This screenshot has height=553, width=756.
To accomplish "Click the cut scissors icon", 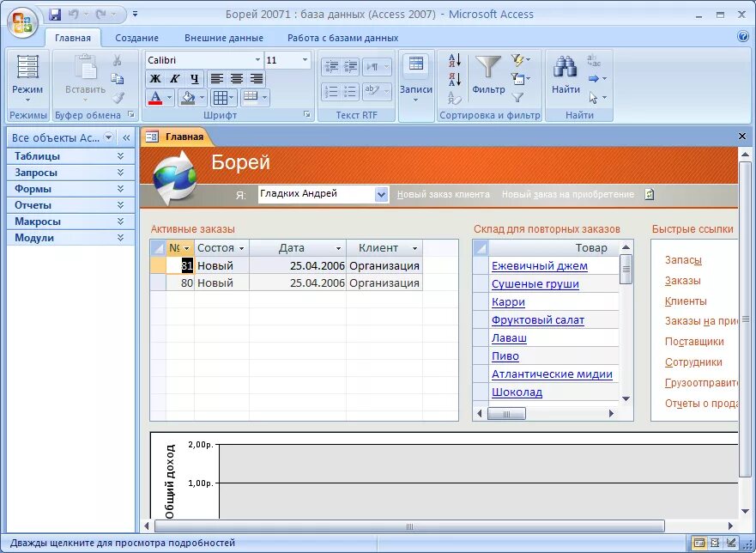I will coord(117,60).
